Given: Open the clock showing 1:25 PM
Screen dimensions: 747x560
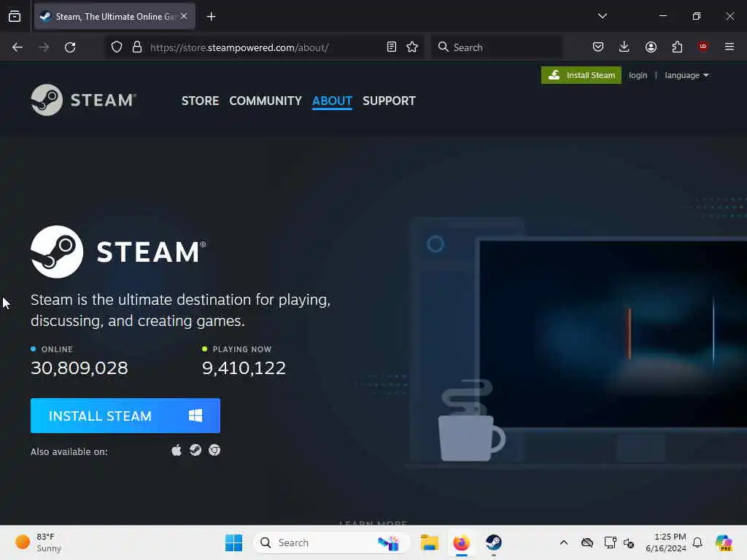Looking at the screenshot, I should click(665, 542).
